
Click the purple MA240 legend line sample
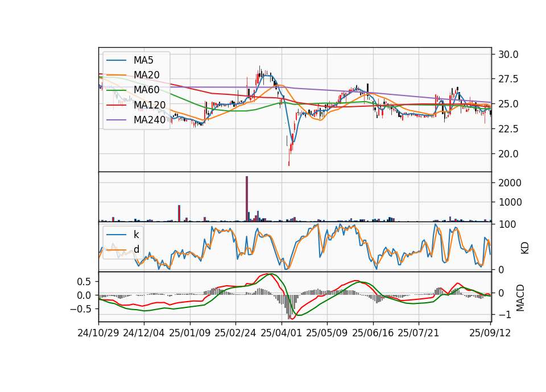pos(116,120)
